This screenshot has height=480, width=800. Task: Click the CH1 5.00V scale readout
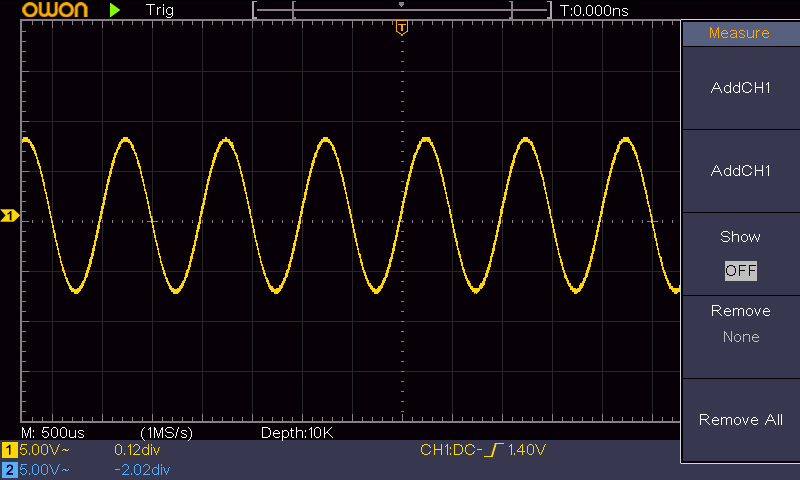click(44, 450)
